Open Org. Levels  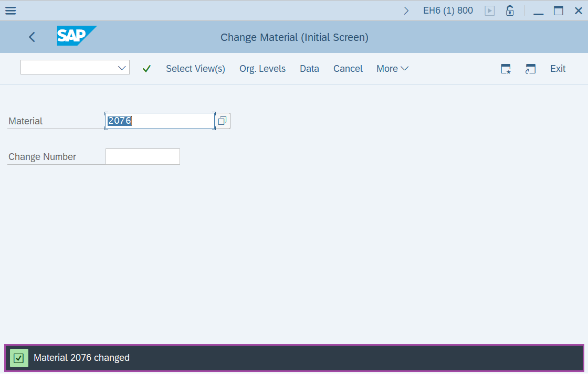click(262, 69)
